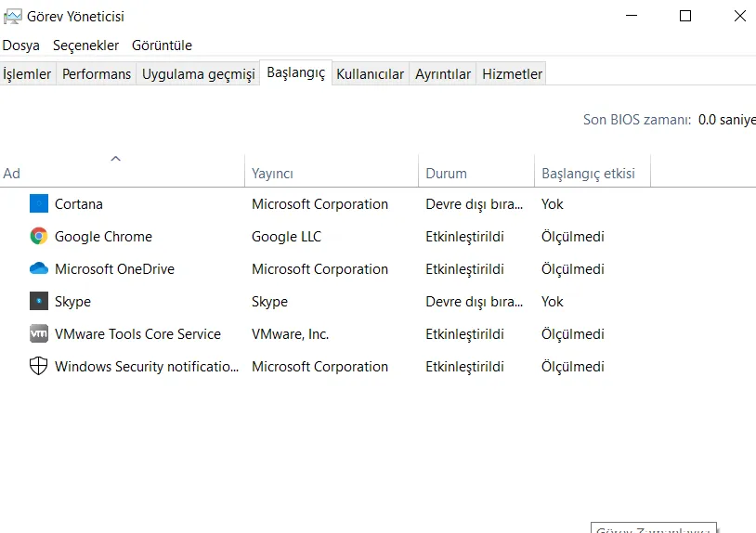Click the Google LLC publisher cell

(286, 237)
